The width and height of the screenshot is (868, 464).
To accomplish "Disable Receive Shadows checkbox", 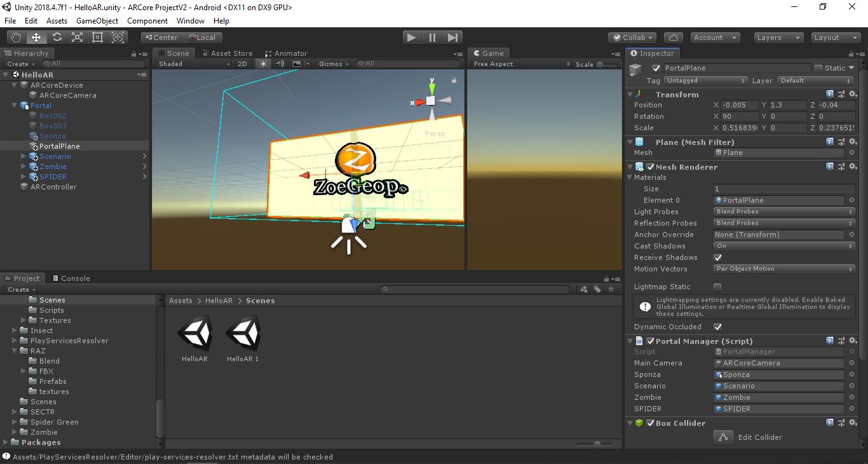I will [x=717, y=257].
